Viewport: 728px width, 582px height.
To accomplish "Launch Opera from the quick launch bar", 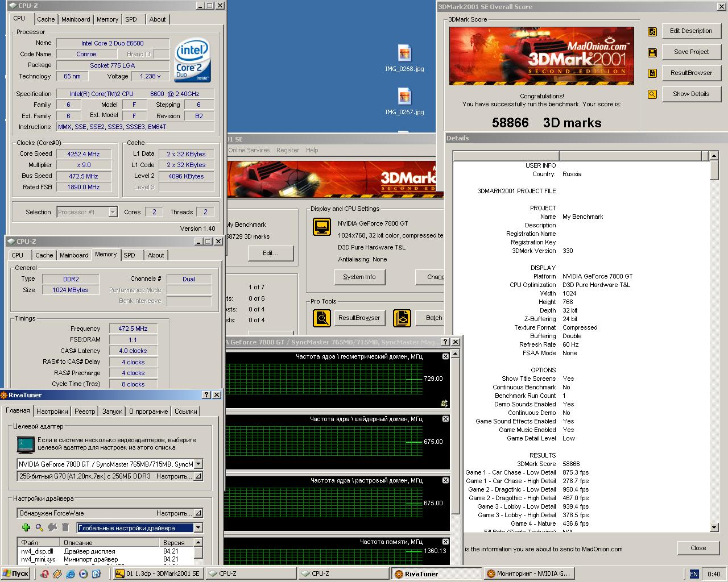I will pos(44,574).
